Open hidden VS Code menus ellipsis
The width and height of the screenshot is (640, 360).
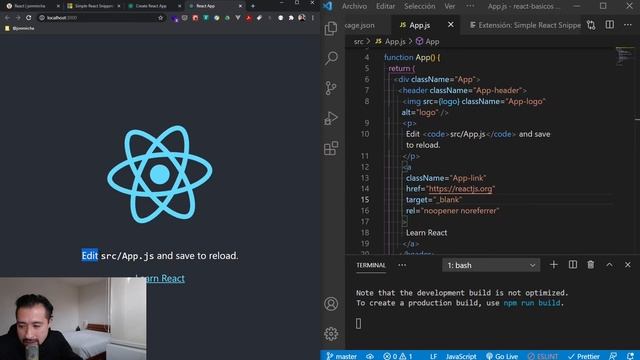click(470, 6)
